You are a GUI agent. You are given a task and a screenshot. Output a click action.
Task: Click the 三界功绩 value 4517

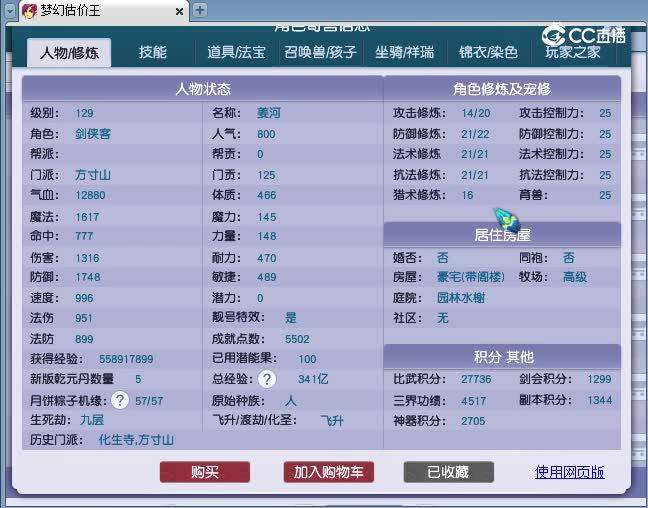(474, 401)
